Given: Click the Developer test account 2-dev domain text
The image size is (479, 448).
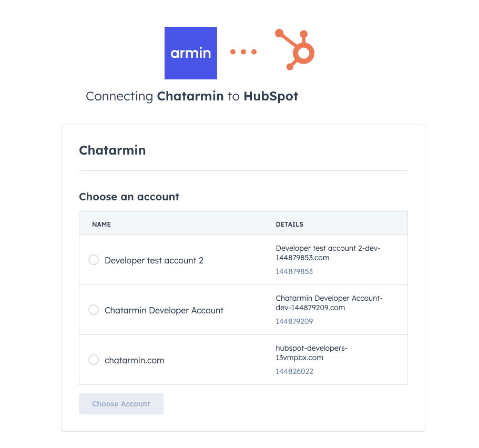Looking at the screenshot, I should coord(328,253).
